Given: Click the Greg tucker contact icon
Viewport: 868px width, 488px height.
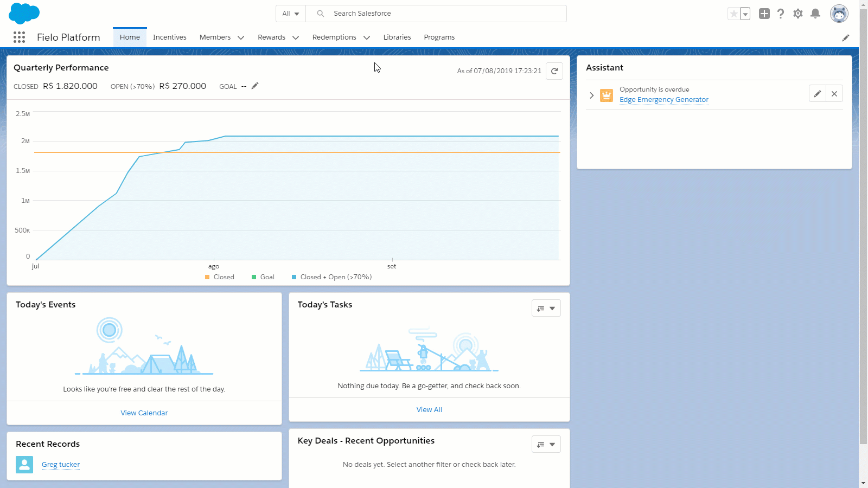Looking at the screenshot, I should click(x=24, y=465).
